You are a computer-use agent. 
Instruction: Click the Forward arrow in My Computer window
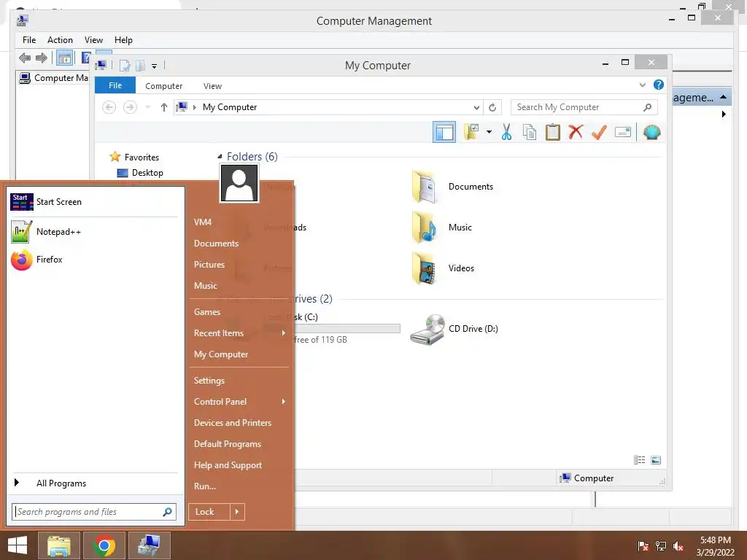pyautogui.click(x=130, y=107)
